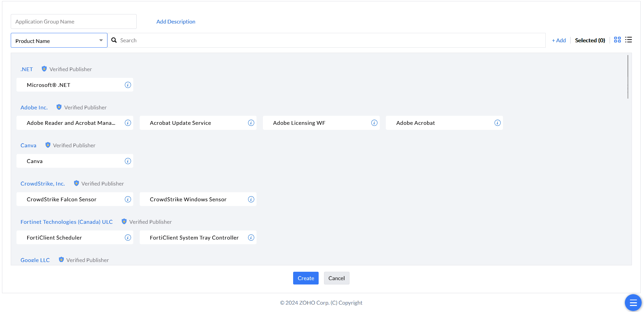Open info for CrowdStrike Windows Sensor
Viewport: 644px width, 312px height.
pyautogui.click(x=251, y=199)
